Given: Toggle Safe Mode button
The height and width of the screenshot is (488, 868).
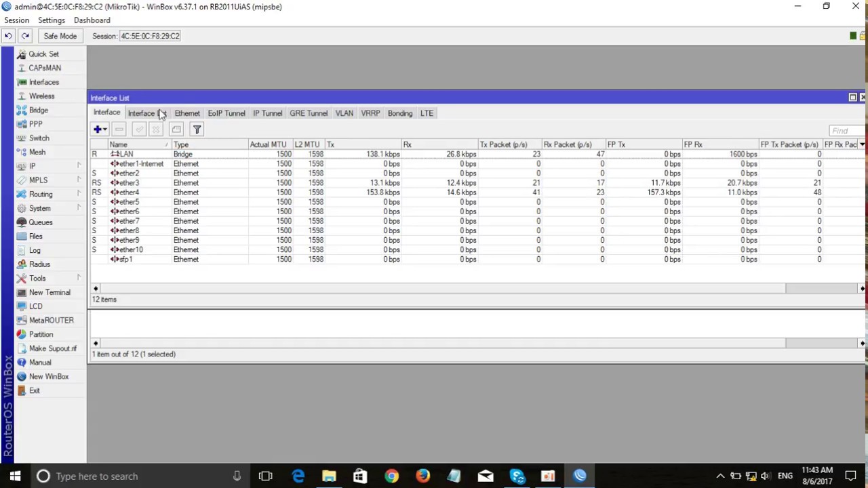Looking at the screenshot, I should (x=60, y=36).
